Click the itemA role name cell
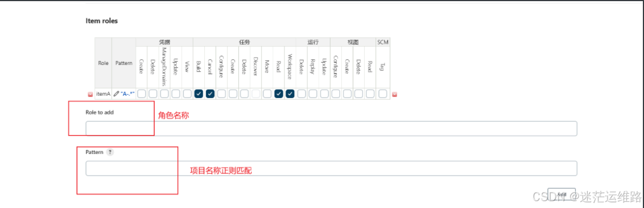The image size is (644, 208). (103, 93)
